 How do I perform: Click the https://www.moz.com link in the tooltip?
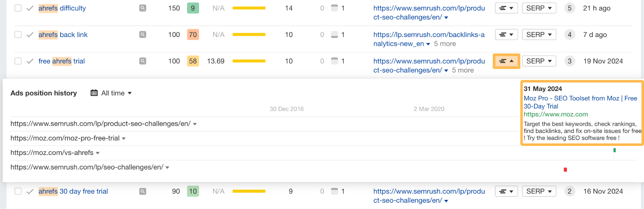(556, 114)
